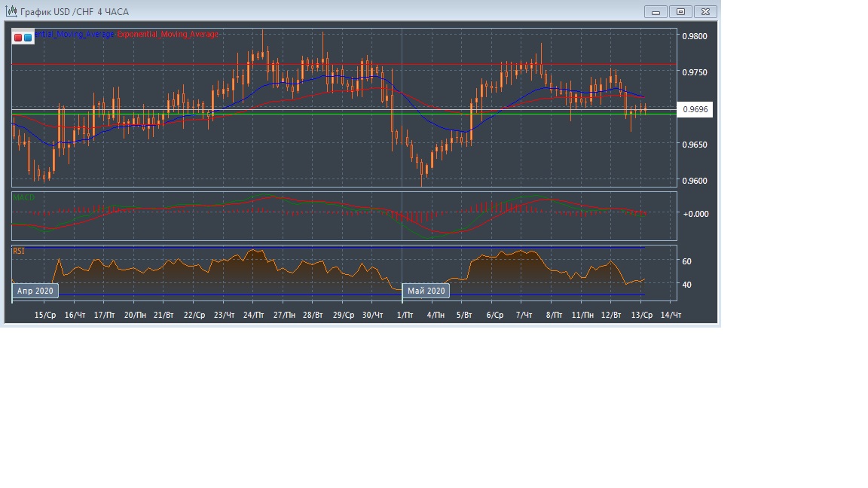Click the blue square chart button
868x488 pixels.
28,37
